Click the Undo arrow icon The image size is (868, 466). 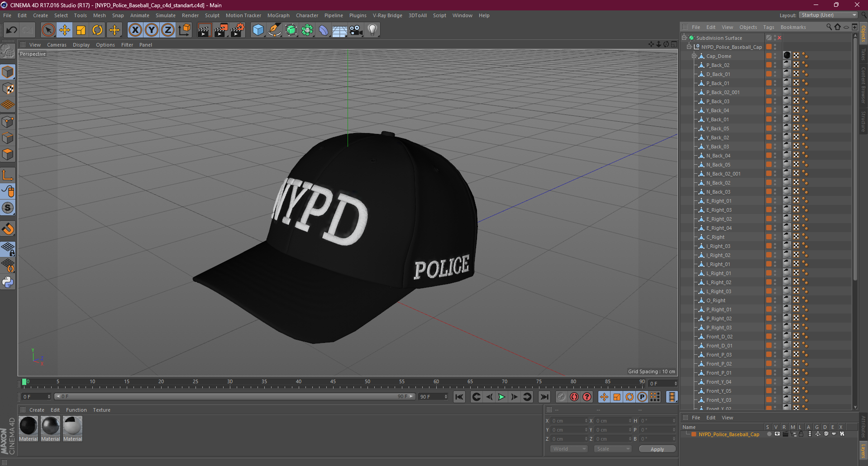click(11, 30)
